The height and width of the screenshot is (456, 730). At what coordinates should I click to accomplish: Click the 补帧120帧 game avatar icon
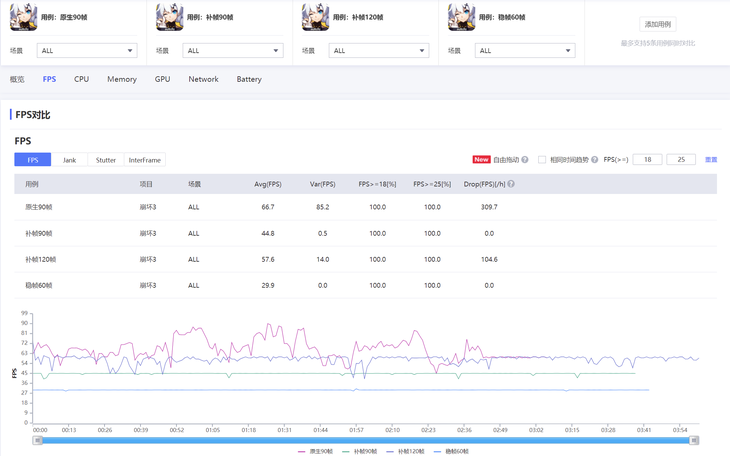[315, 17]
